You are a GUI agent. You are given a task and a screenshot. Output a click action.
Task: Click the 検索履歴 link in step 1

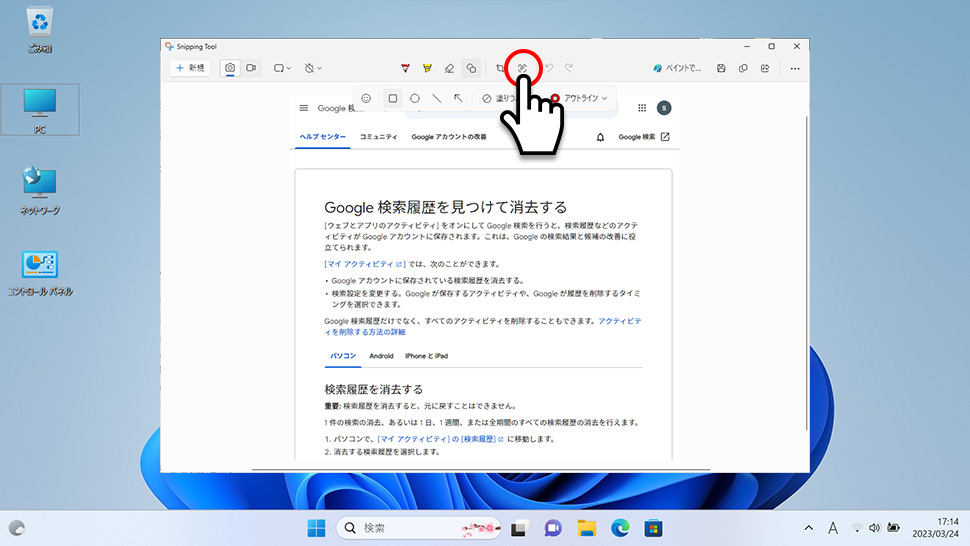click(x=483, y=439)
